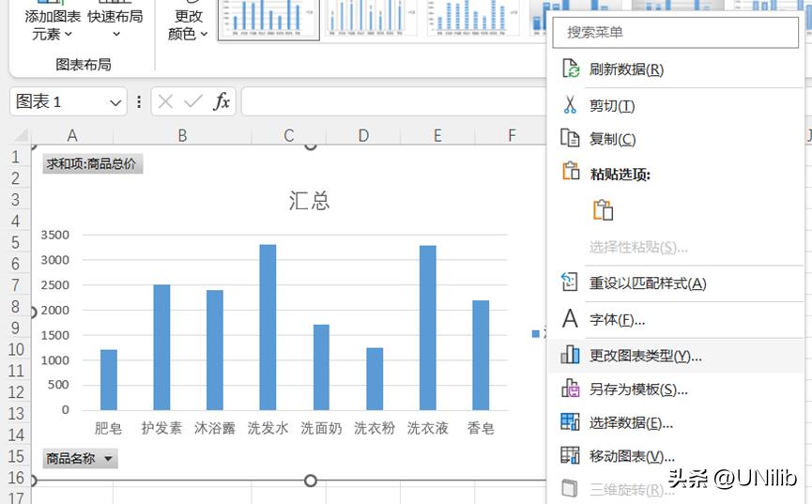Image resolution: width=812 pixels, height=504 pixels.
Task: Click the confirm checkmark icon in formula bar
Action: [x=193, y=101]
